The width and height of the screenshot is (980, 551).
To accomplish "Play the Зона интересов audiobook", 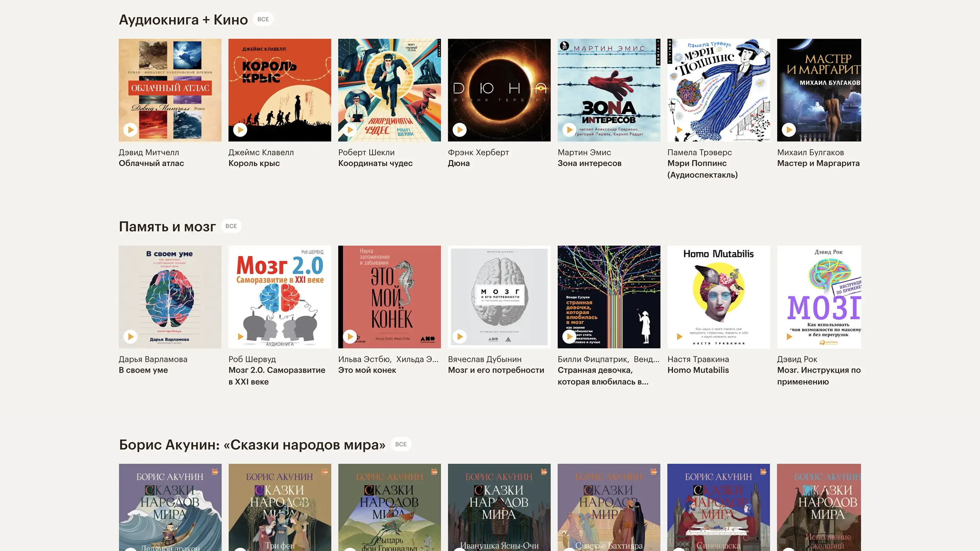I will coord(569,130).
